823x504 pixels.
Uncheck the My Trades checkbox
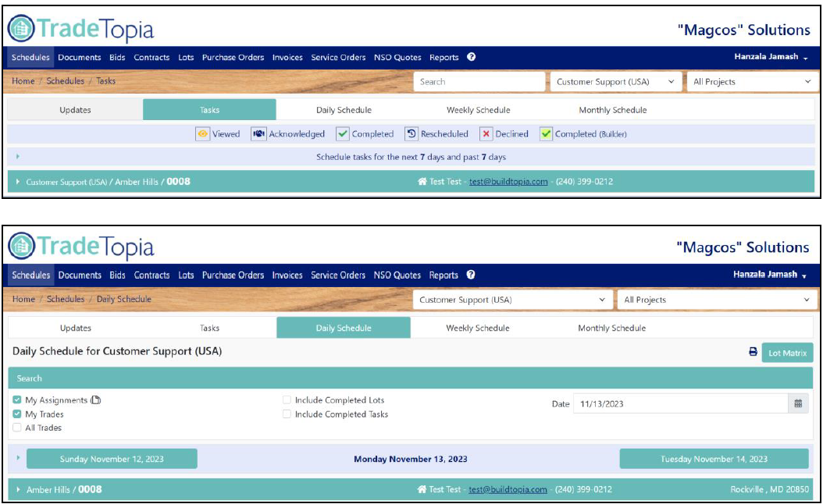17,413
